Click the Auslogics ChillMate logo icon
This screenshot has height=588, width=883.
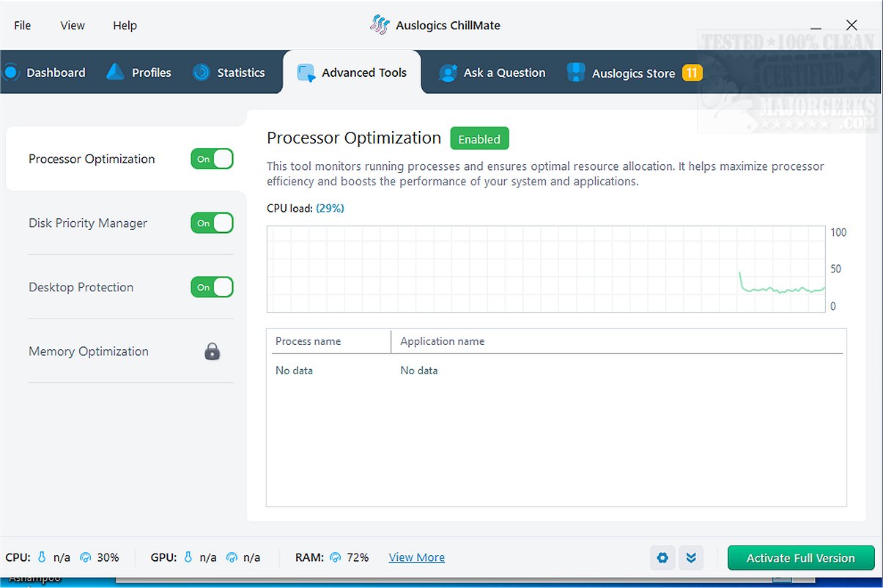click(x=379, y=25)
